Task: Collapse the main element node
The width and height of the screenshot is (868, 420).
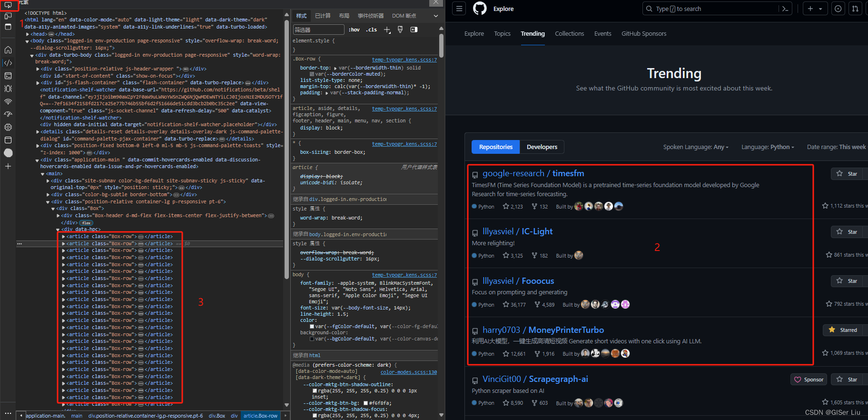Action: click(43, 174)
